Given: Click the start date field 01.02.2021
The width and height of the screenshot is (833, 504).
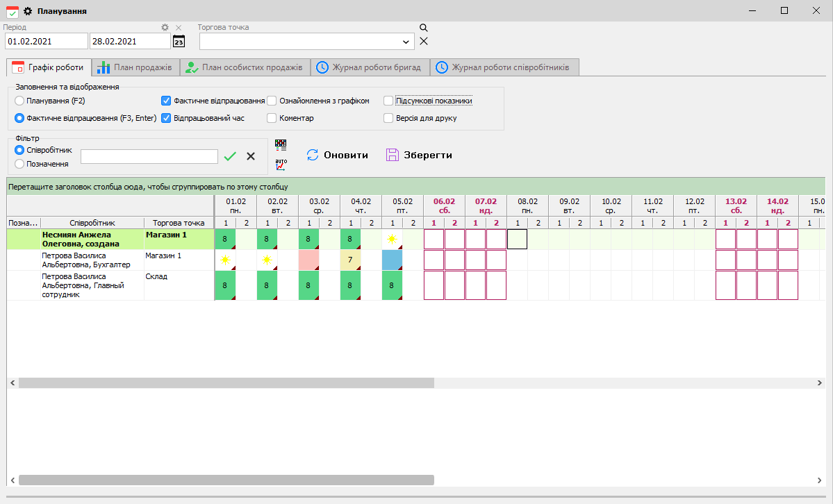Looking at the screenshot, I should [46, 42].
